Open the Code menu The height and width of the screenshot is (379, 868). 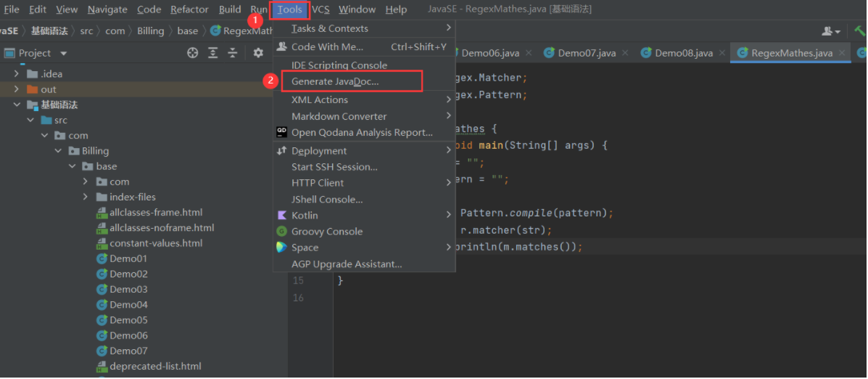(x=149, y=9)
